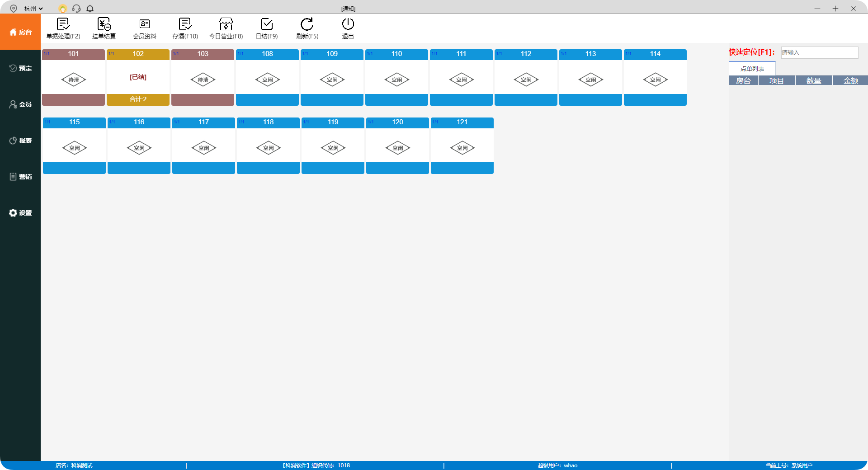Click the 项目 column header

pos(777,80)
